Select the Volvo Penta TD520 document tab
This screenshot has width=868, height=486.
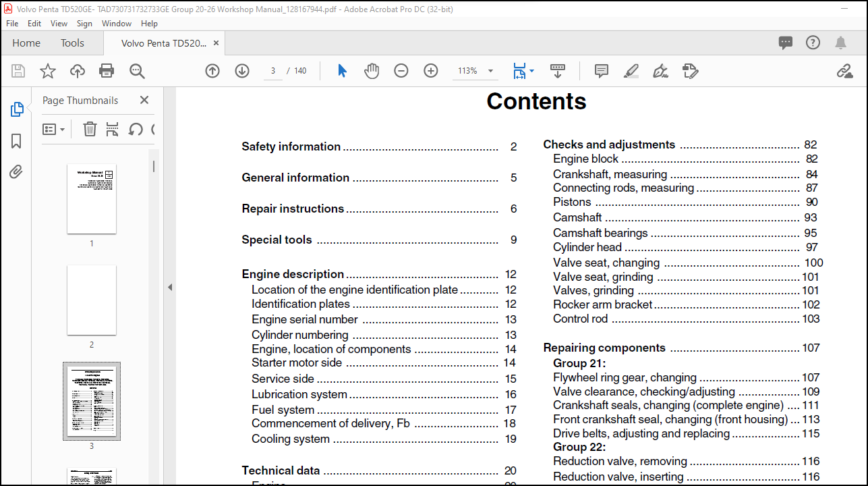click(164, 43)
